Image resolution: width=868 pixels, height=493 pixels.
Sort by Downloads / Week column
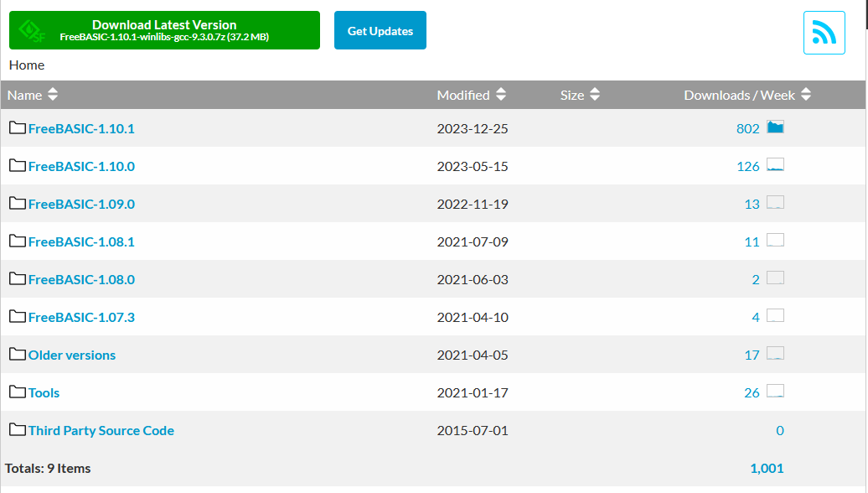click(747, 95)
